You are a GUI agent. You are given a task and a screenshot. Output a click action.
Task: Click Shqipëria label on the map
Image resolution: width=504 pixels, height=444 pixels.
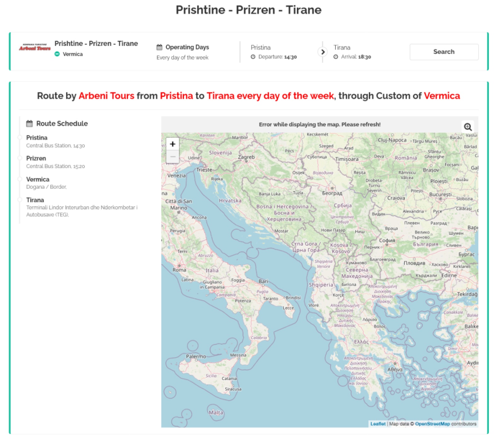(x=321, y=285)
